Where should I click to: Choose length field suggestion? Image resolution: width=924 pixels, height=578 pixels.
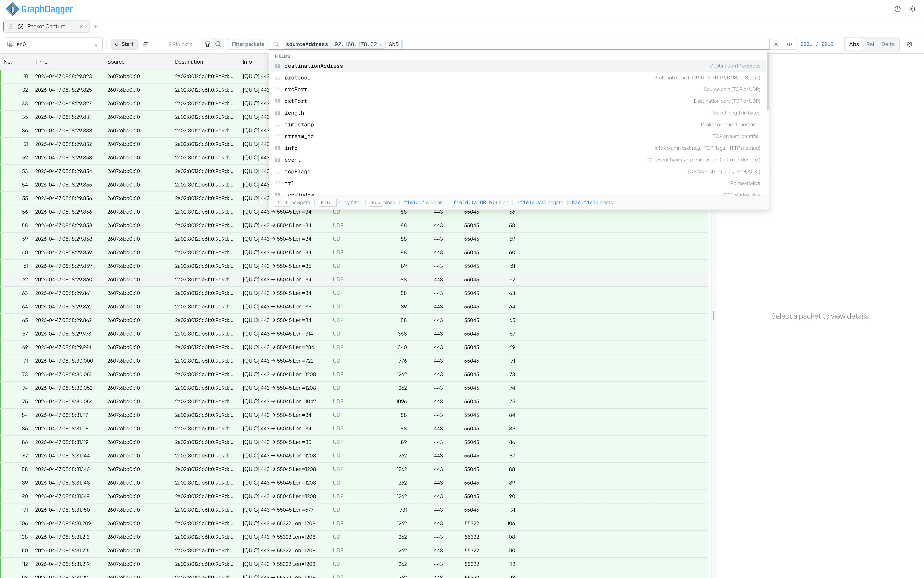517,113
